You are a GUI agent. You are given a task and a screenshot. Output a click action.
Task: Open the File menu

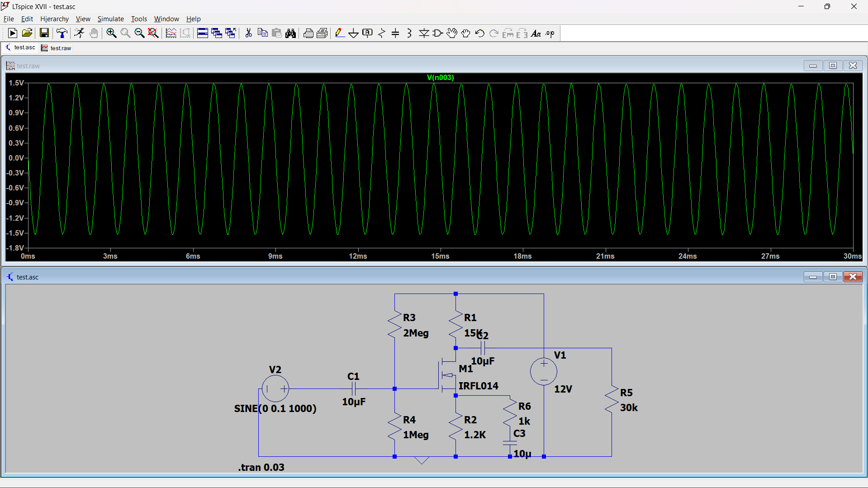(9, 19)
